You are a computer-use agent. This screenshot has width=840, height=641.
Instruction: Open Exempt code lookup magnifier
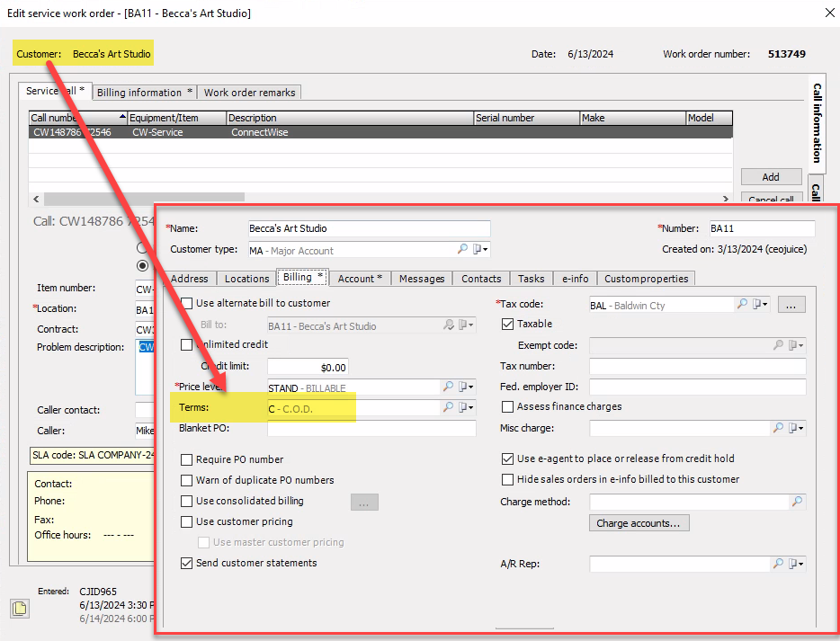coord(778,345)
